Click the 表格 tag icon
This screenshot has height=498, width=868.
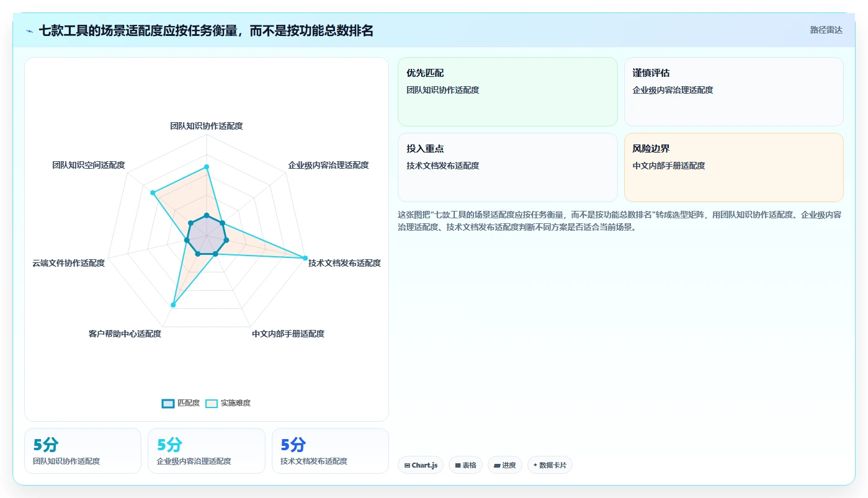[x=458, y=465]
